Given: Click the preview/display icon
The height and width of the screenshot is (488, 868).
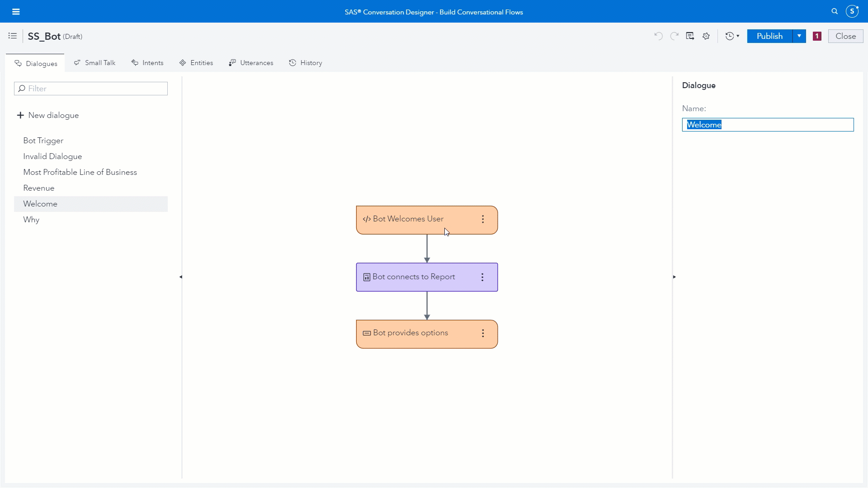Looking at the screenshot, I should click(x=690, y=36).
